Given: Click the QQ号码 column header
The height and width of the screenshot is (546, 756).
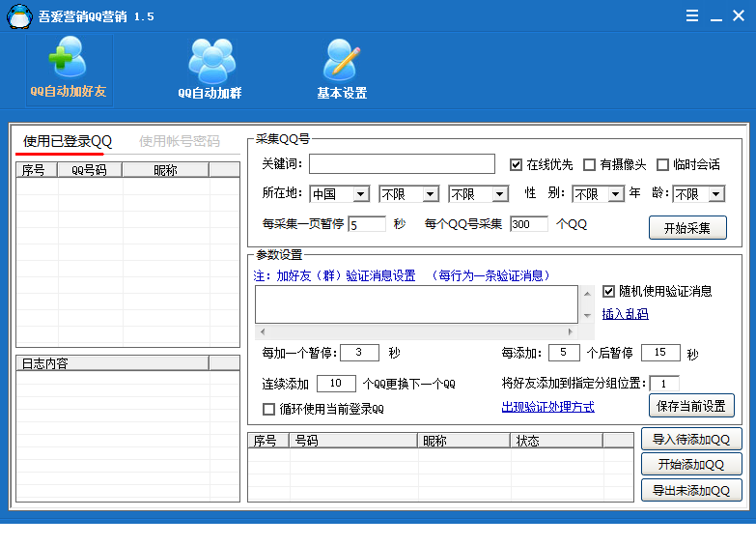Looking at the screenshot, I should click(x=90, y=170).
